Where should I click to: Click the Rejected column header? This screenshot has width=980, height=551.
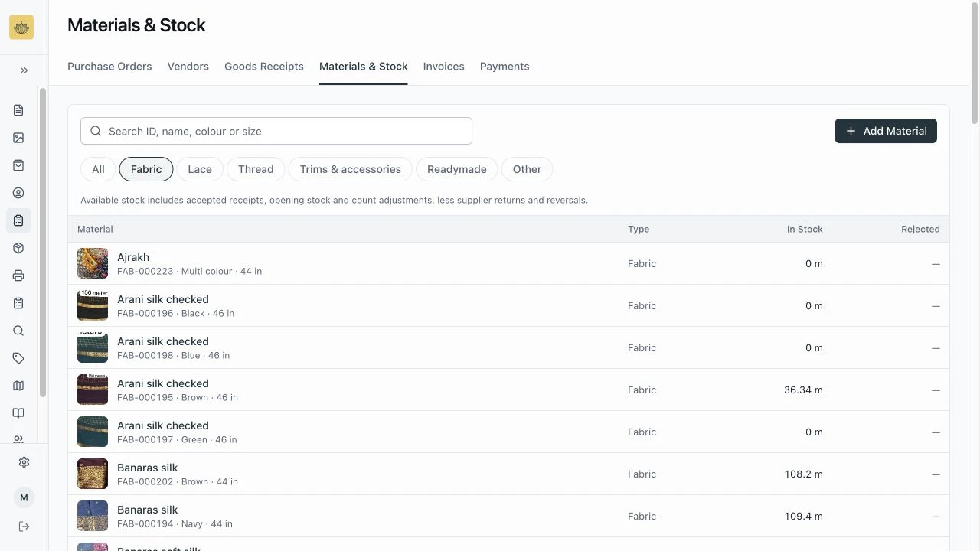click(920, 229)
